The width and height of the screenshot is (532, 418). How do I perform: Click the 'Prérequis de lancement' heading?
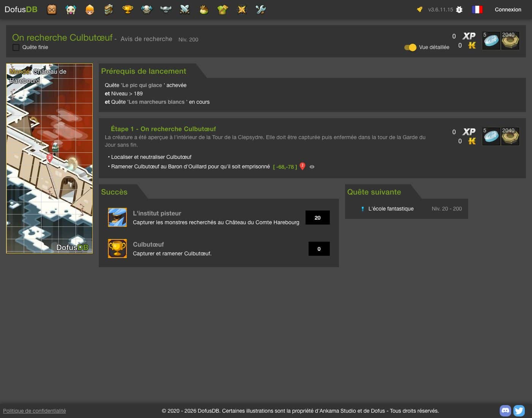tap(144, 71)
